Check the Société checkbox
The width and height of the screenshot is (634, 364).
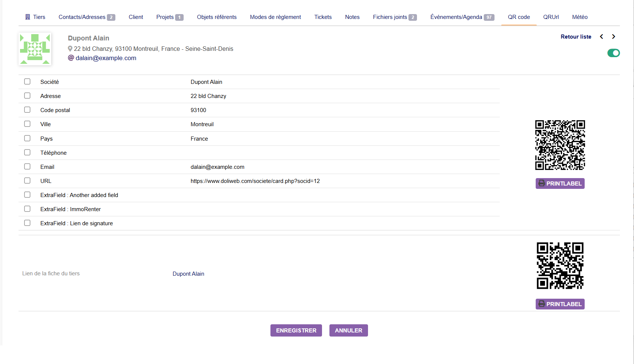[x=27, y=82]
